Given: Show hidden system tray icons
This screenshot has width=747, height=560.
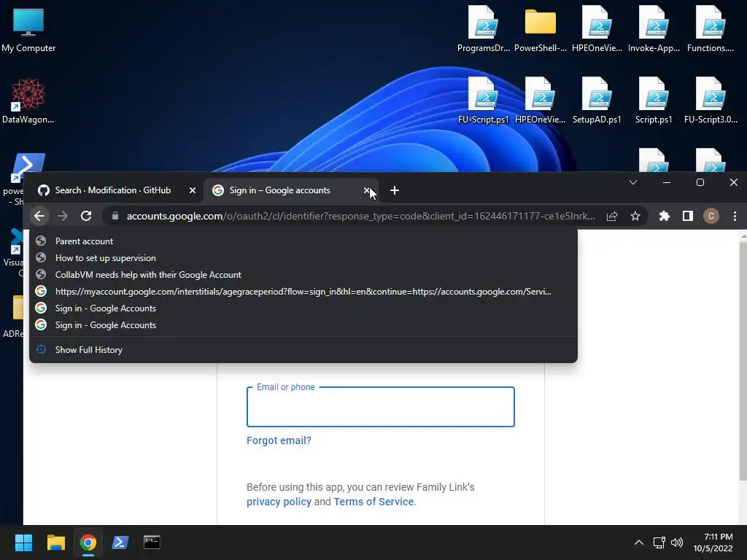Looking at the screenshot, I should click(639, 542).
